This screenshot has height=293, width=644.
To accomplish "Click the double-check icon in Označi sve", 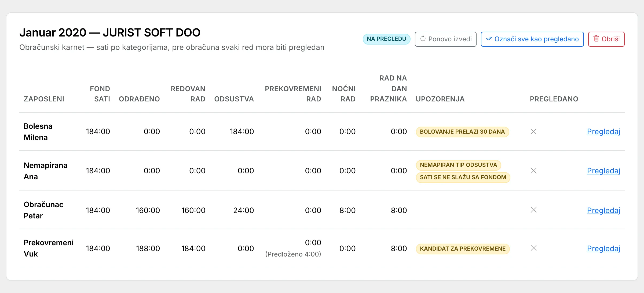I will pyautogui.click(x=489, y=39).
